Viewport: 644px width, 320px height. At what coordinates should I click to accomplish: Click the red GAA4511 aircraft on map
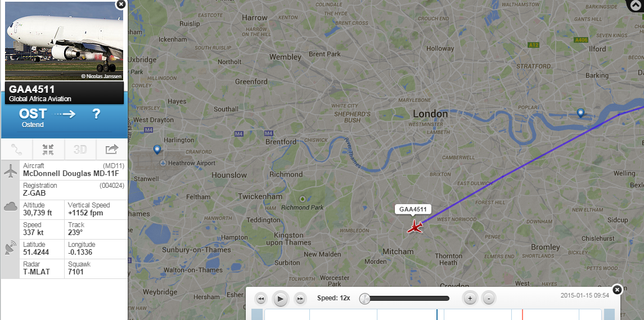pyautogui.click(x=415, y=227)
